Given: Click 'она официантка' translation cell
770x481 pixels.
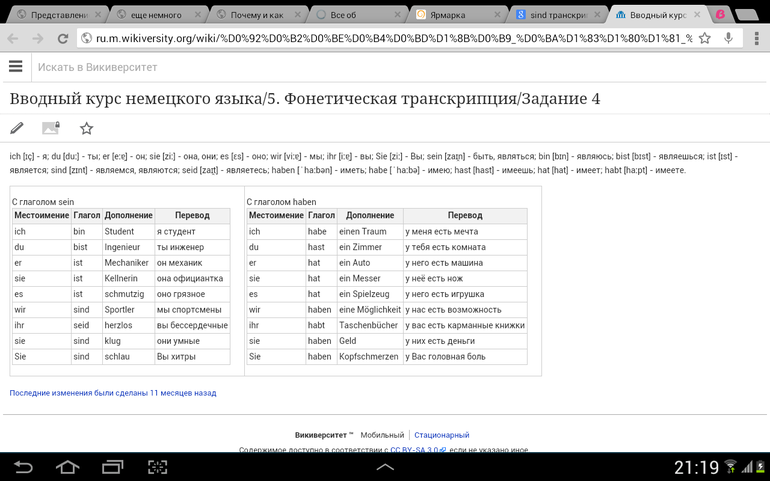Looking at the screenshot, I should point(192,279).
